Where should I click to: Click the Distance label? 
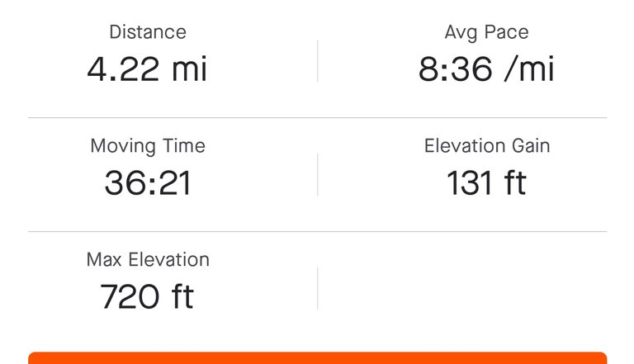click(x=148, y=33)
